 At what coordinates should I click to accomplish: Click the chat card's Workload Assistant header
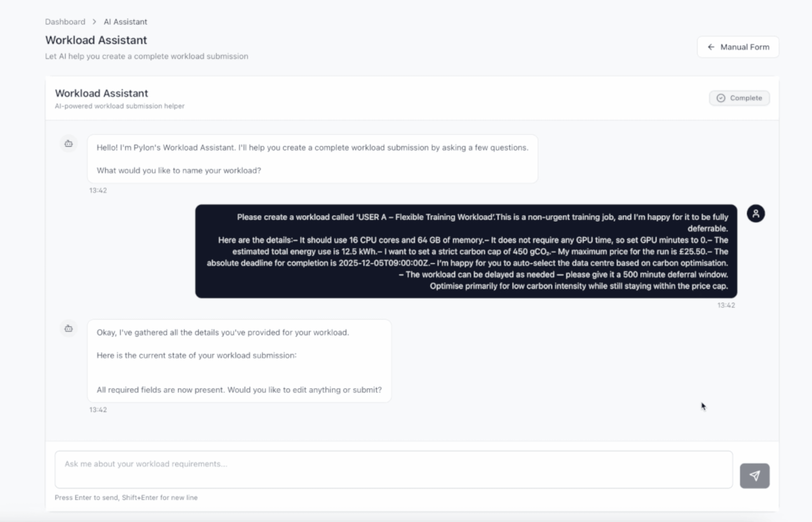coord(101,93)
